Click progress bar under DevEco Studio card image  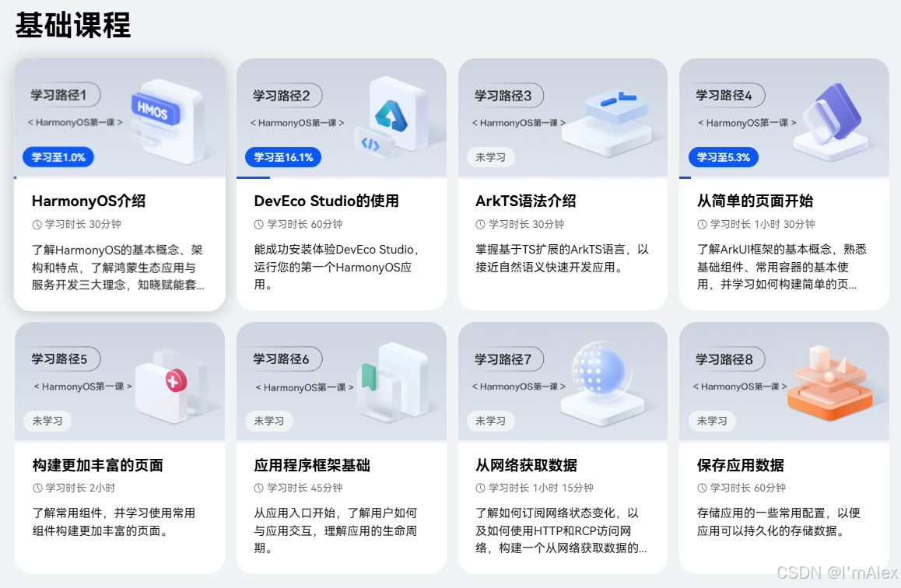342,177
